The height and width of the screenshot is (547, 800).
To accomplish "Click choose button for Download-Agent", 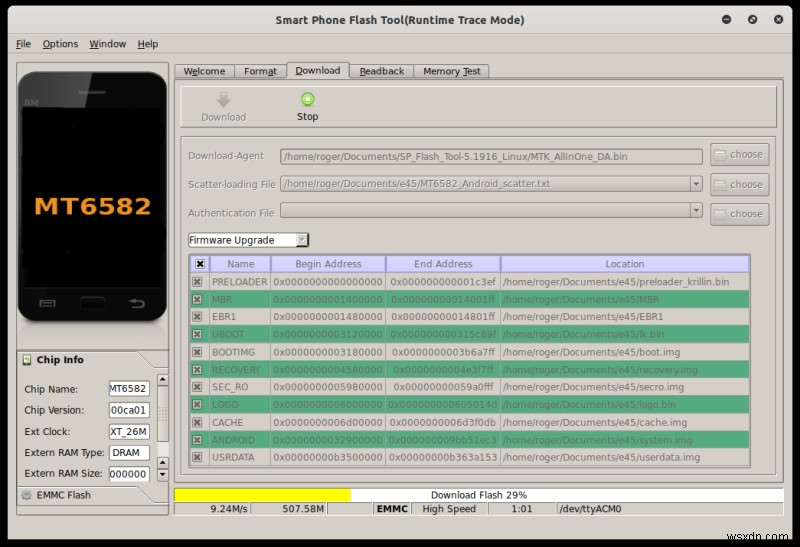I will point(739,155).
